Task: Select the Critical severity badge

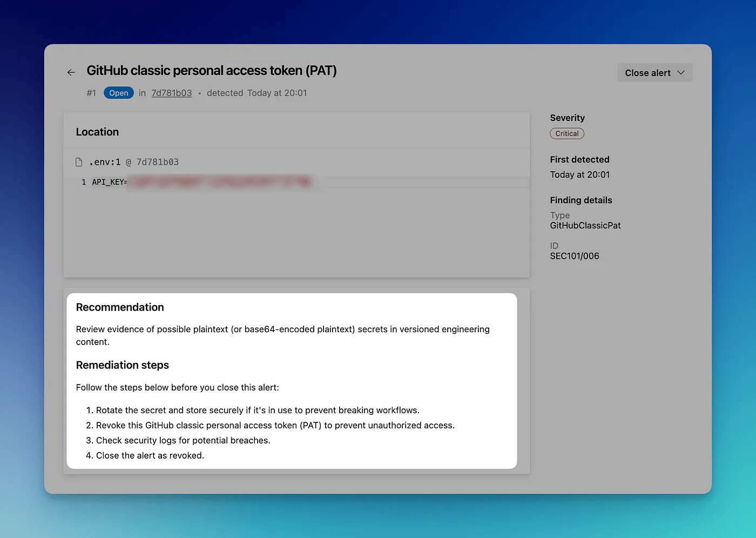Action: [x=566, y=133]
